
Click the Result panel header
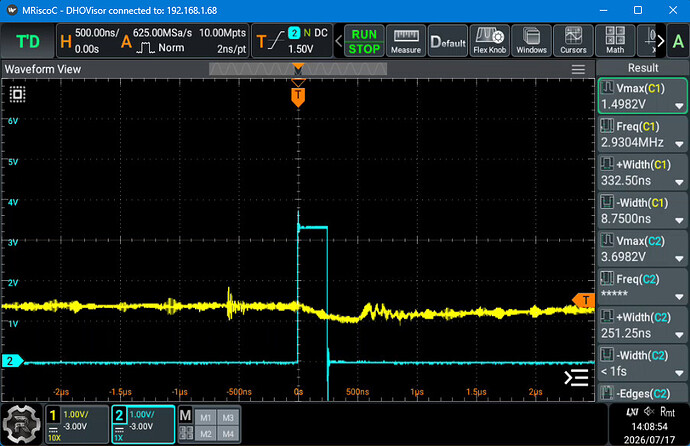click(x=642, y=68)
